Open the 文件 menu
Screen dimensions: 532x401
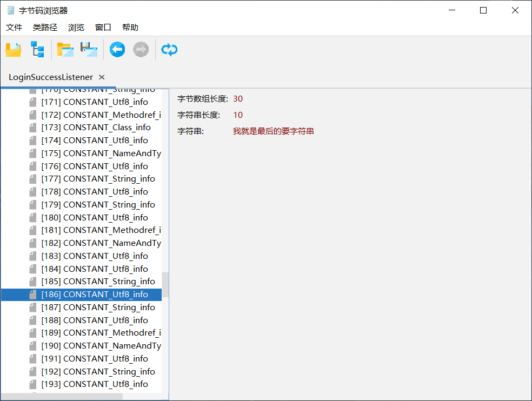click(x=14, y=27)
